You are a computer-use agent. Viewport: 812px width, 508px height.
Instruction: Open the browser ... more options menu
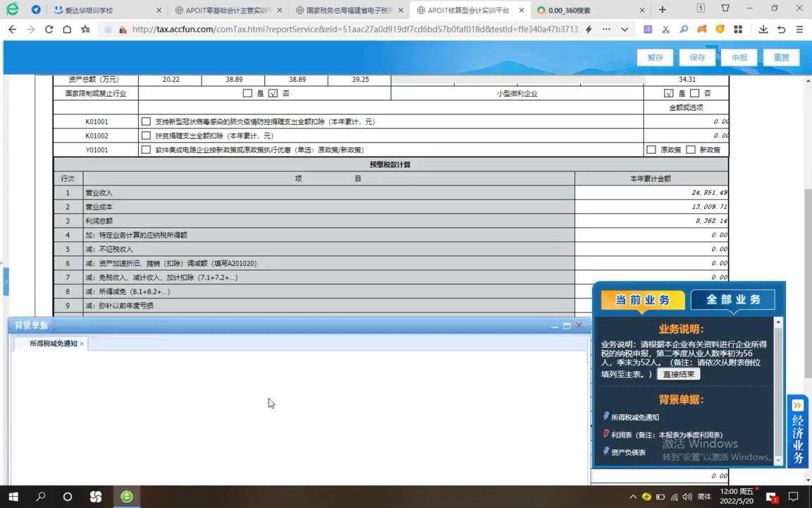(x=606, y=30)
